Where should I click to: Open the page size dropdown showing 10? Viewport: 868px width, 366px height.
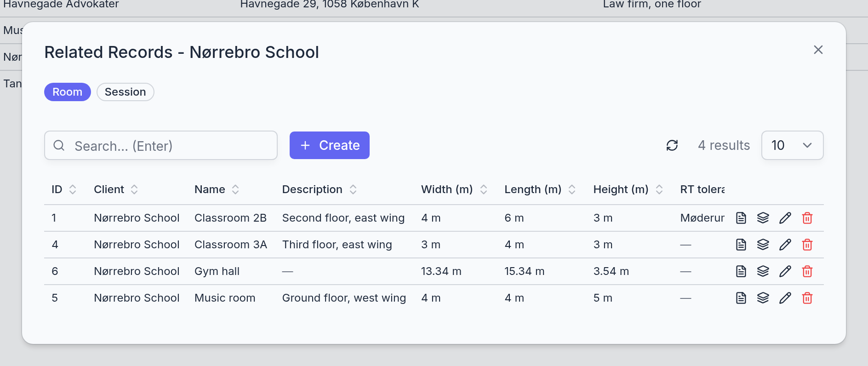[x=792, y=145]
